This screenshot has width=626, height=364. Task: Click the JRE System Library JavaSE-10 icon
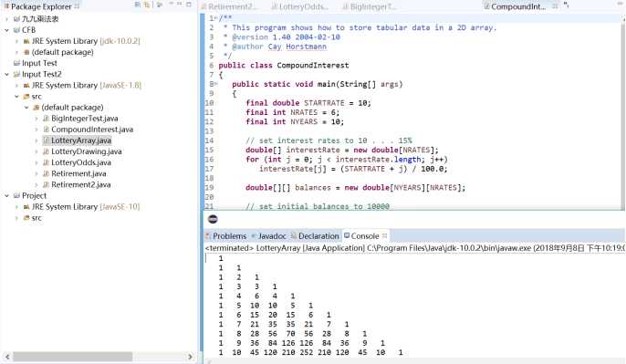(26, 207)
